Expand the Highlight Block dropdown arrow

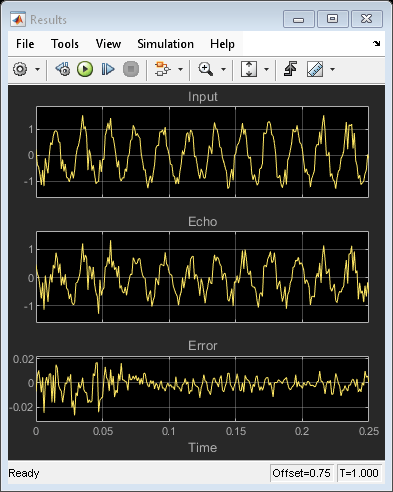(180, 70)
